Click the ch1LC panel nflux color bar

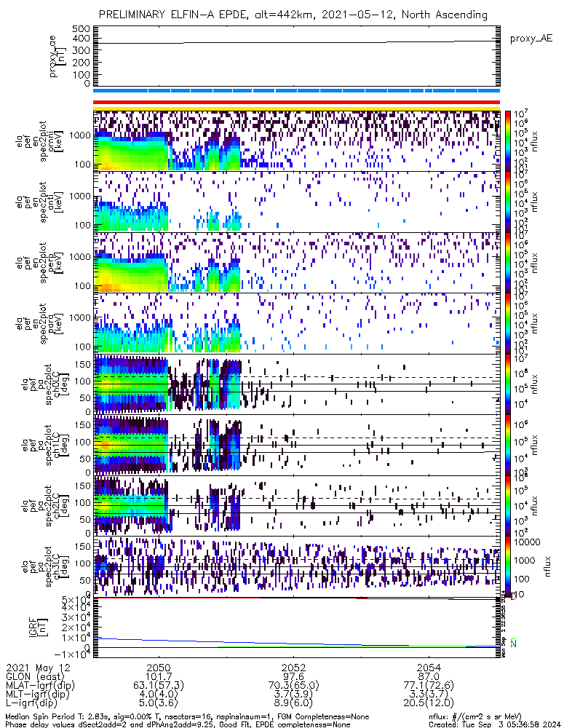pos(508,446)
